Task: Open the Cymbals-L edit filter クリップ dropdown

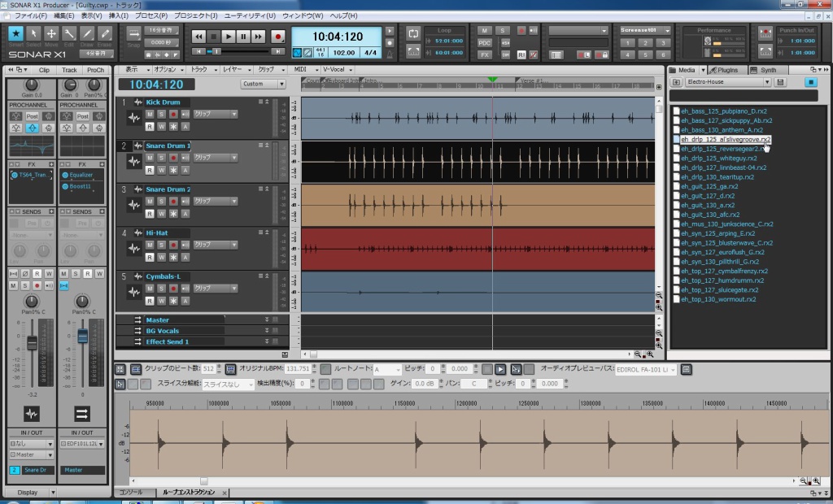Action: 215,289
